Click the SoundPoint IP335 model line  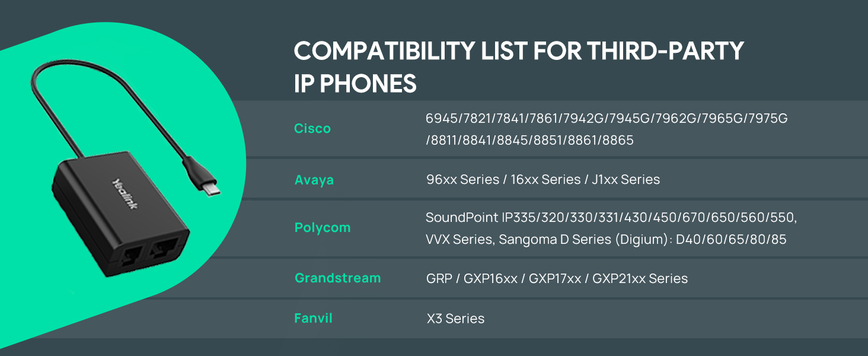(611, 218)
